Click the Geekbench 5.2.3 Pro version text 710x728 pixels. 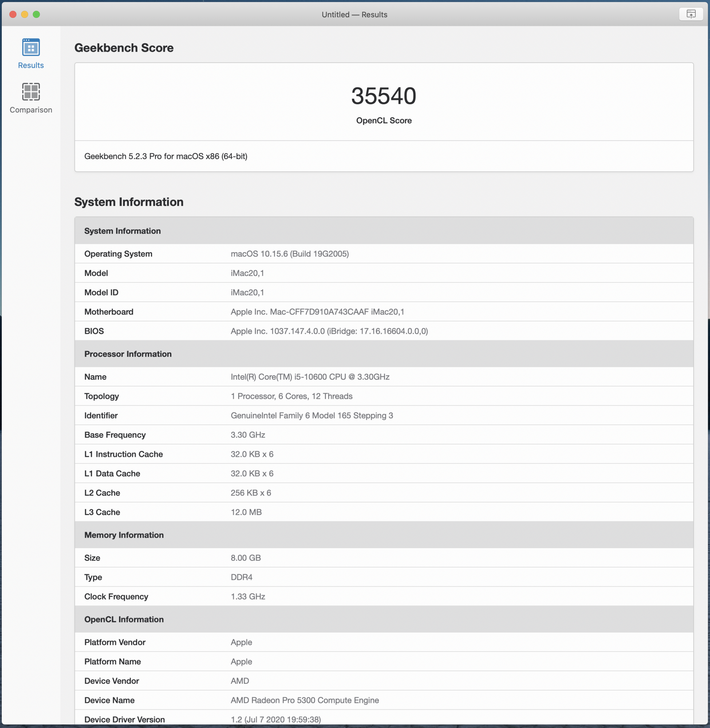click(166, 156)
